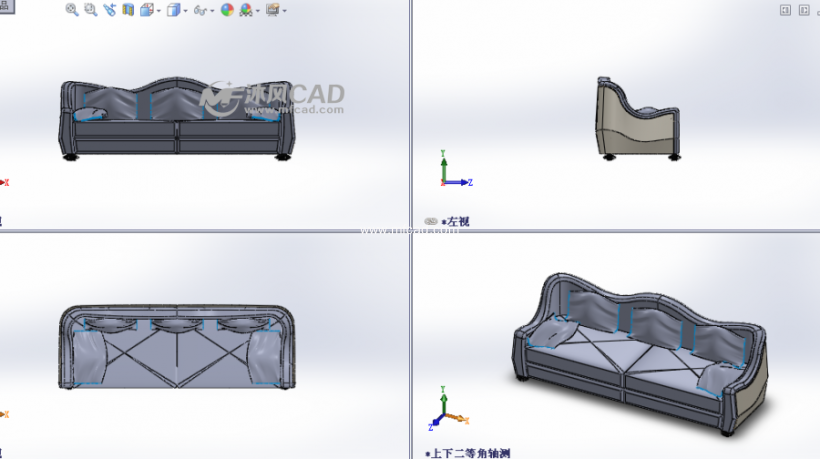The height and width of the screenshot is (459, 820).
Task: Click the view link icon beside *左视
Action: click(431, 221)
